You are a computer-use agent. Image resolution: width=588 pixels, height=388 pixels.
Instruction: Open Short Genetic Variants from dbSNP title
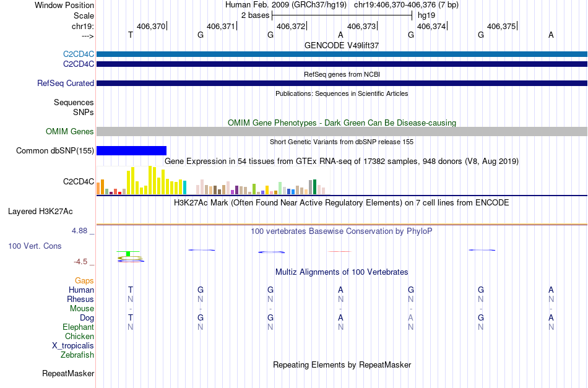pyautogui.click(x=342, y=142)
